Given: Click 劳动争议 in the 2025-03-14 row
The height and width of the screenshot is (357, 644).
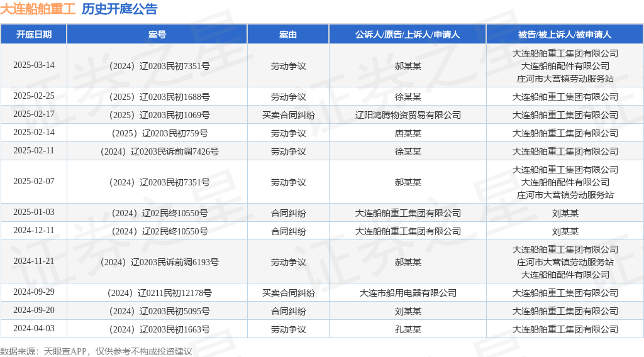Looking at the screenshot, I should tap(288, 66).
